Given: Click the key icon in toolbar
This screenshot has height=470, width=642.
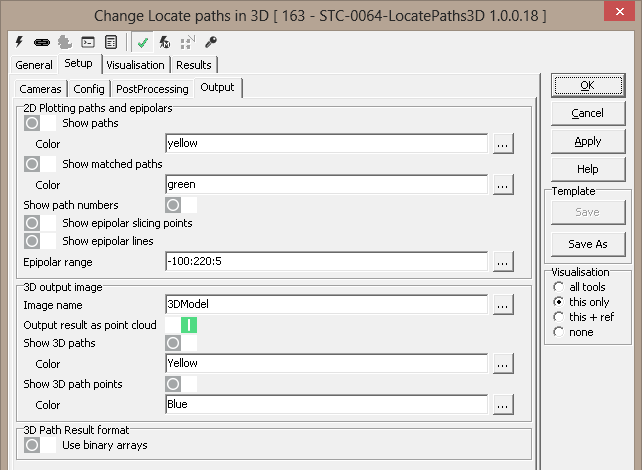Looking at the screenshot, I should tap(210, 43).
